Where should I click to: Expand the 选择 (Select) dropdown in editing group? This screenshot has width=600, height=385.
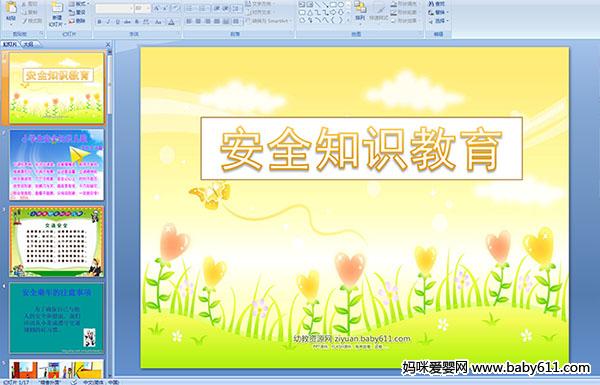[439, 20]
